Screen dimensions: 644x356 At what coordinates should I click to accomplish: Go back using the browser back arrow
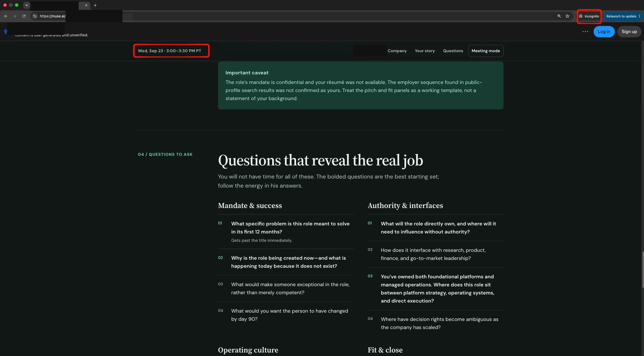(6, 16)
